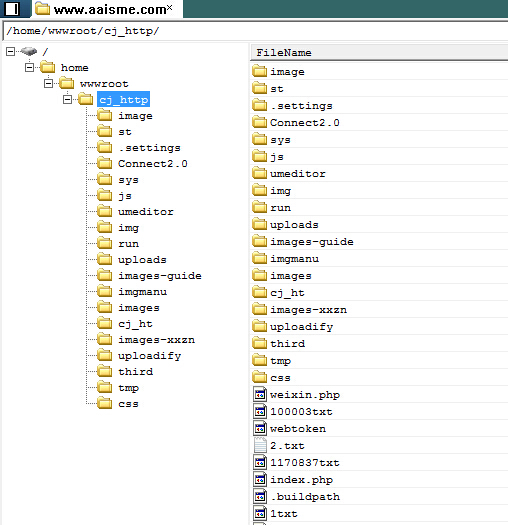Select wwwroot folder icon in tree

tap(67, 83)
